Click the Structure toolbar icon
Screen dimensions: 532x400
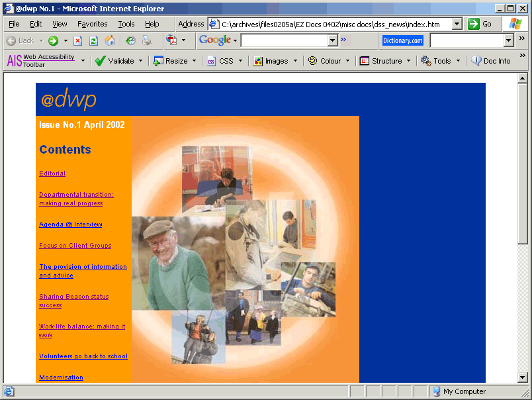tap(365, 61)
